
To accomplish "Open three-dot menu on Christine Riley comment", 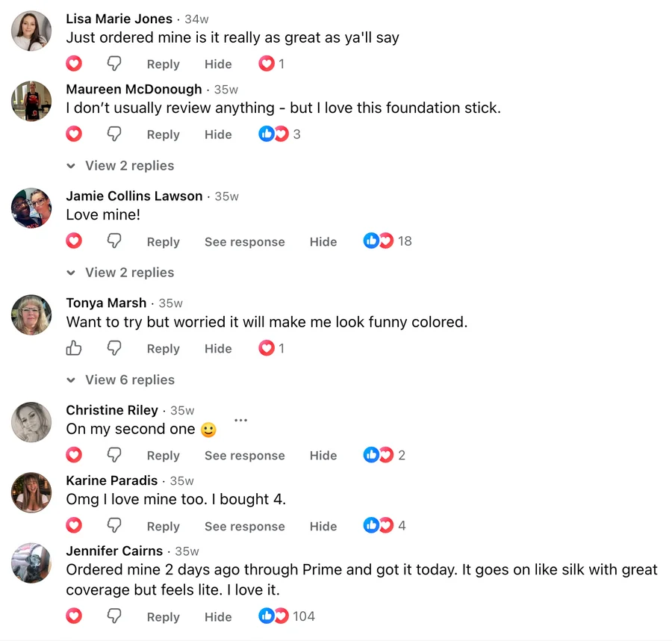I will point(241,420).
